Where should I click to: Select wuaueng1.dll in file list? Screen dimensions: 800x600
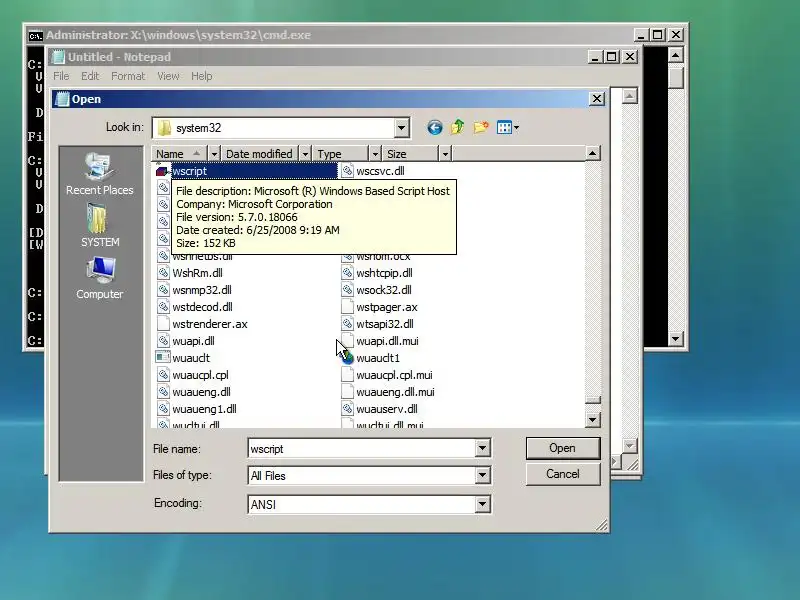tap(204, 409)
